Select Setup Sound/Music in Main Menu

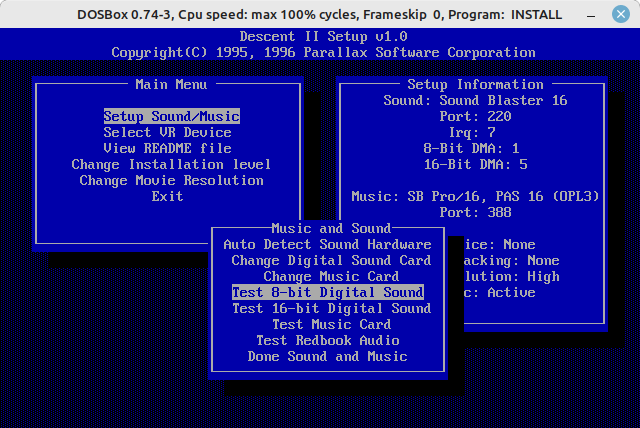(171, 116)
